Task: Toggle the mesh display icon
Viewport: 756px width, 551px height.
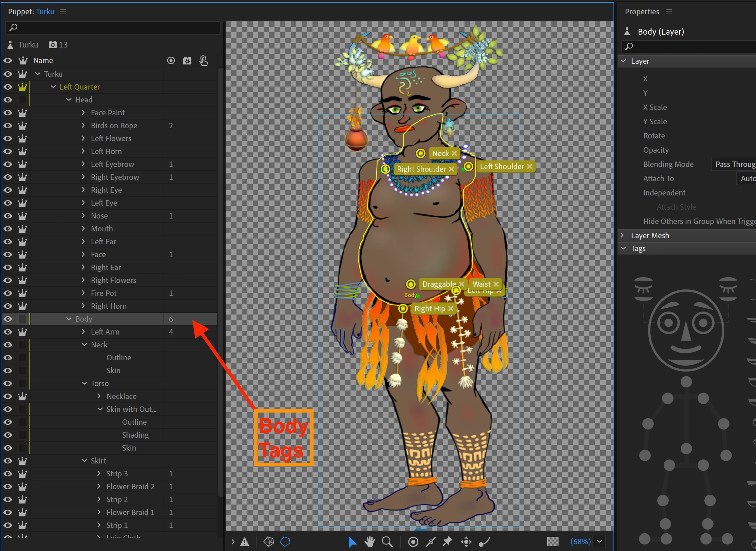Action: pos(268,542)
